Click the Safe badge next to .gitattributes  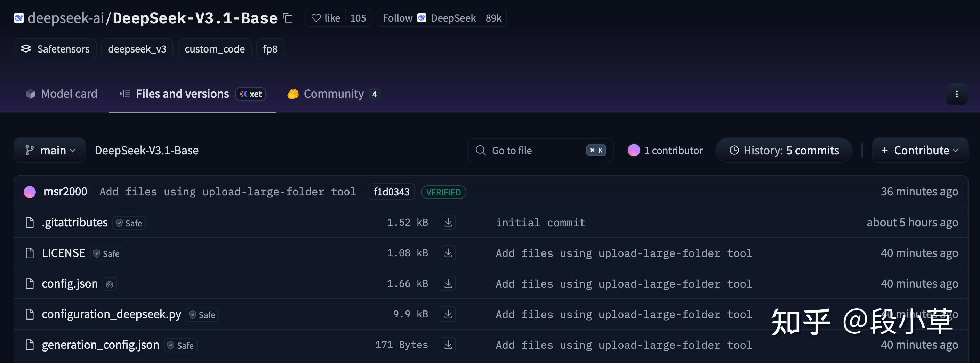pos(129,223)
